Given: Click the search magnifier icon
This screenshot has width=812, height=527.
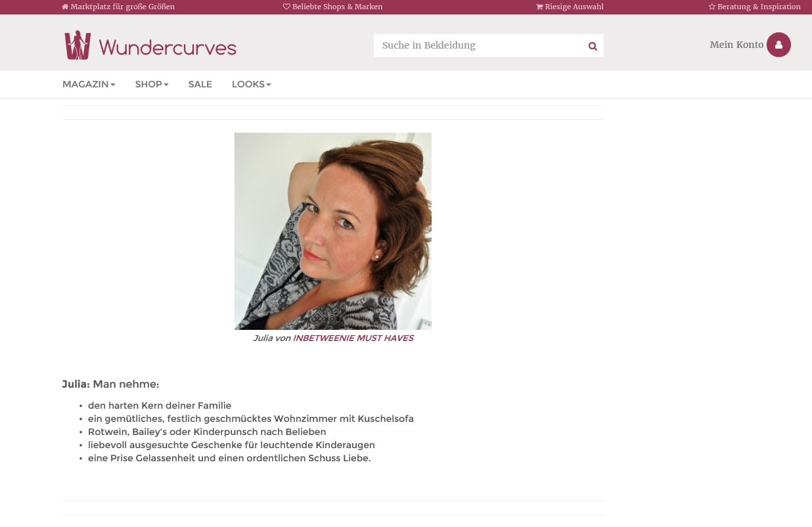Looking at the screenshot, I should (x=593, y=46).
